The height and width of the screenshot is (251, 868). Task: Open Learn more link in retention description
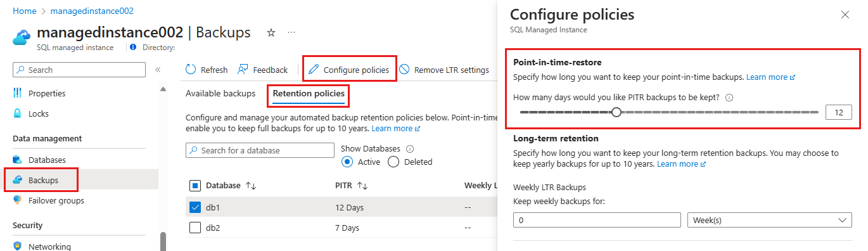pos(396,128)
